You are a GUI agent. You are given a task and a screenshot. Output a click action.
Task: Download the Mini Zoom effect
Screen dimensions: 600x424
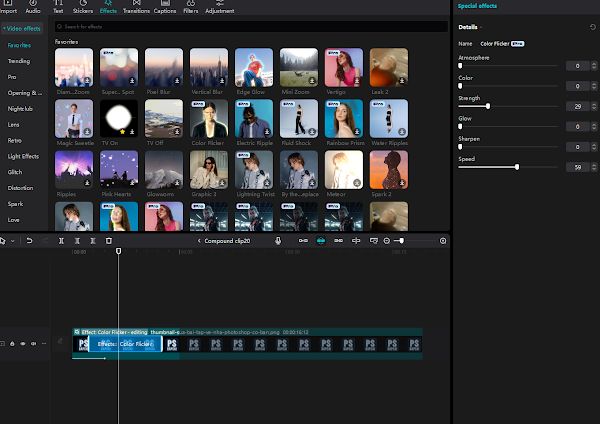[x=312, y=81]
